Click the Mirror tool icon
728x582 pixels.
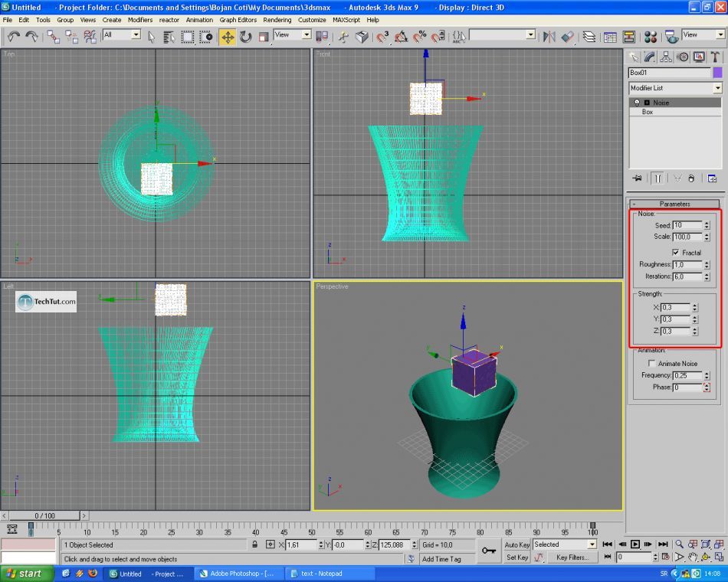(549, 36)
